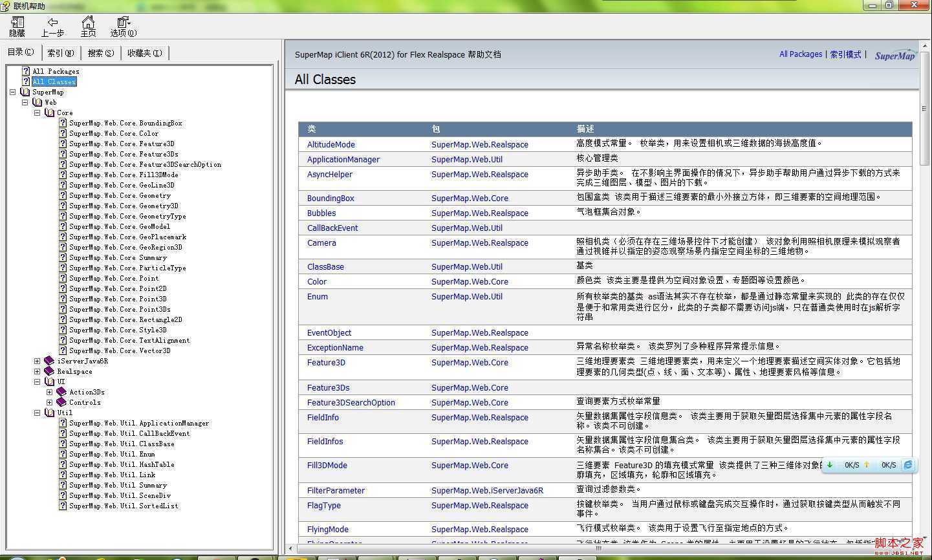This screenshot has height=560, width=932.
Task: Click the network speed widget browser icon
Action: 908,465
